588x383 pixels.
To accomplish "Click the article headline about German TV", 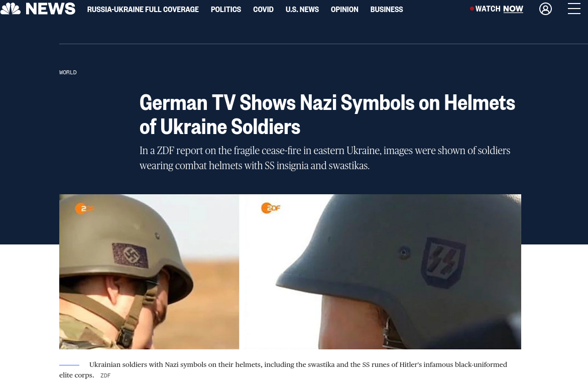I will (x=327, y=114).
